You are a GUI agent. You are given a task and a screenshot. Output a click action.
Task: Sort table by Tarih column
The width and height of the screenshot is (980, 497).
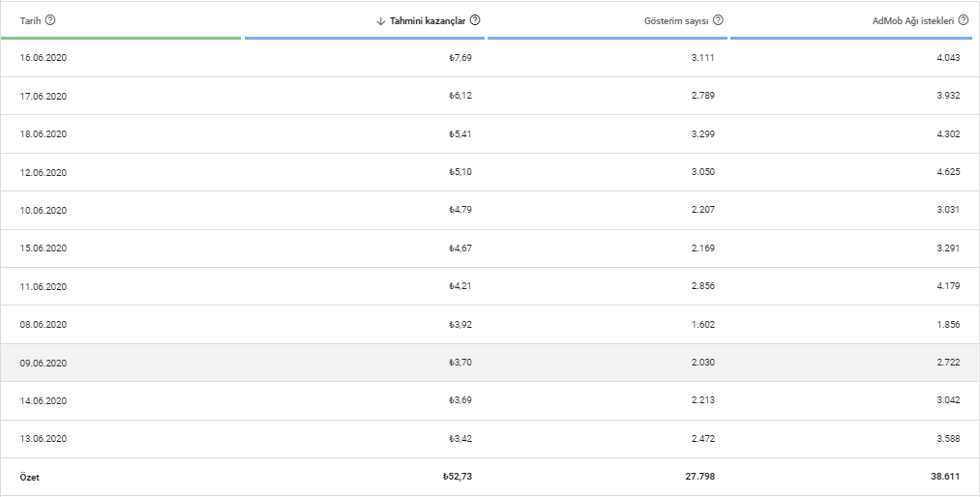(29, 20)
